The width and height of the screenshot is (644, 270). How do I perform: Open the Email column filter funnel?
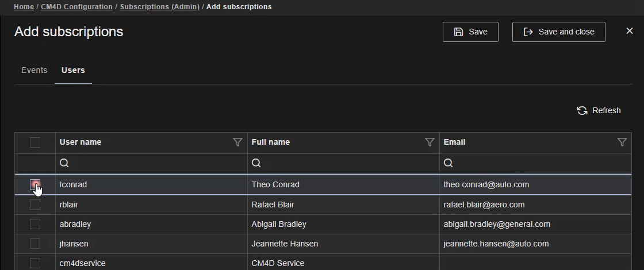click(x=622, y=142)
